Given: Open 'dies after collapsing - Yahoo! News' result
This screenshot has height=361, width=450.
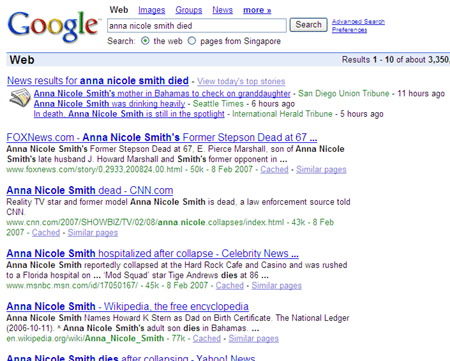Looking at the screenshot, I should tap(131, 358).
